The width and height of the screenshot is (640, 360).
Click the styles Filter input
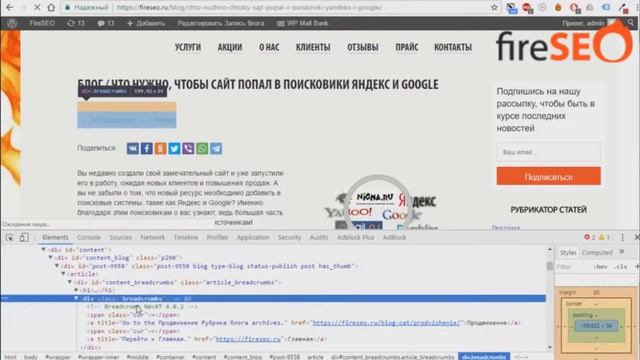573,267
